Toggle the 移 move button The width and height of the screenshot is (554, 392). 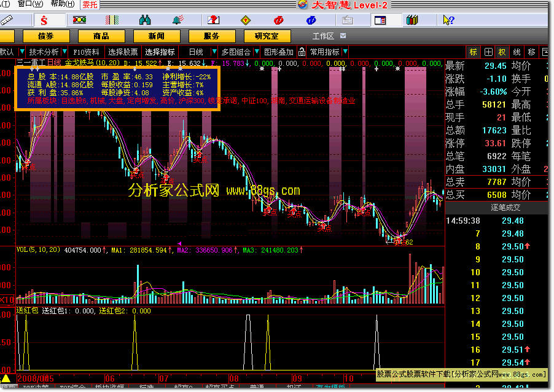pos(531,52)
